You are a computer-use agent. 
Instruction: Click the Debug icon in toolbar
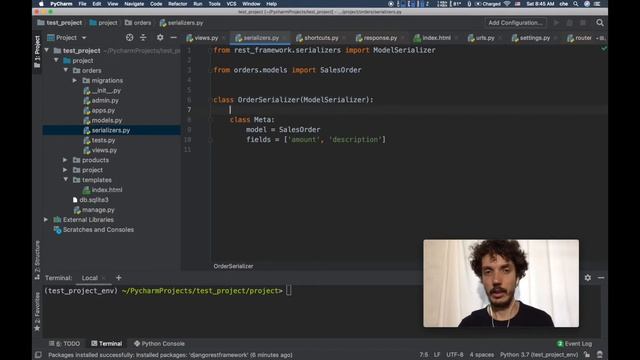click(x=569, y=23)
